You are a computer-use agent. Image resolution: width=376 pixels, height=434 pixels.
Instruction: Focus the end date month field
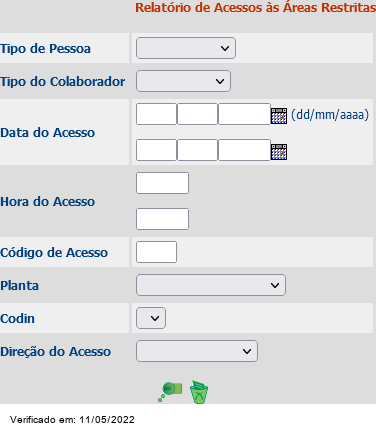coord(197,150)
